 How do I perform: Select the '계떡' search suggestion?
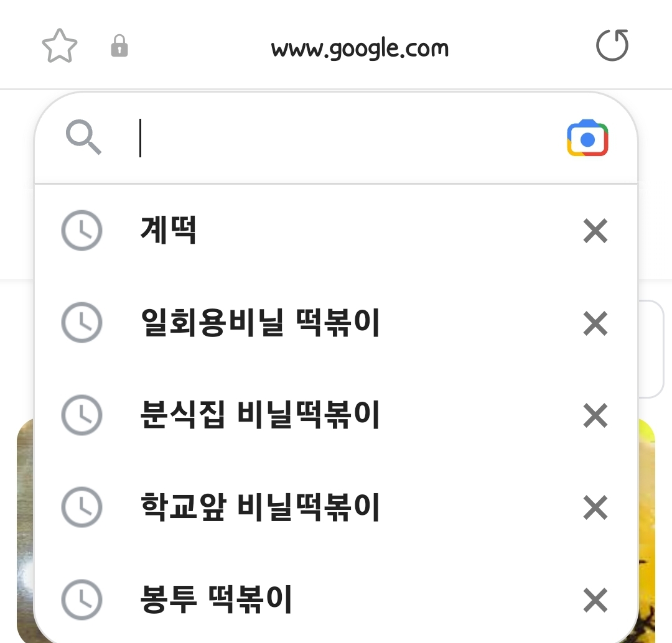[169, 231]
